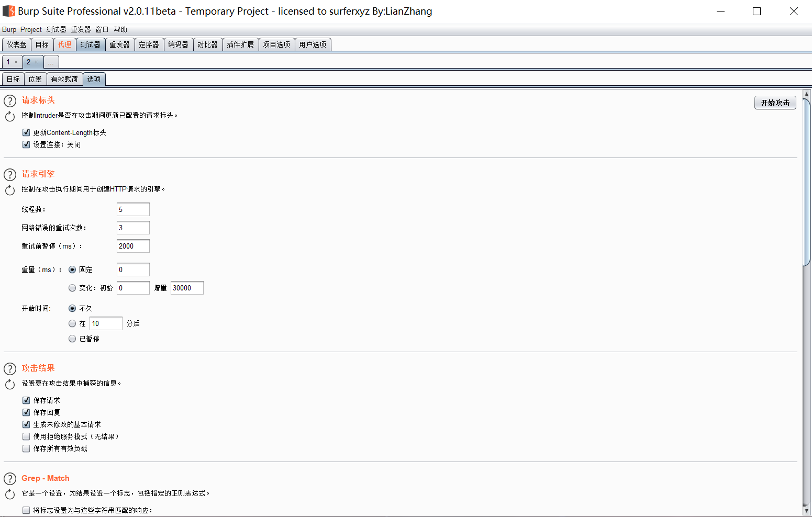Open Intruder 有效载荷 sub-tab

pos(64,79)
